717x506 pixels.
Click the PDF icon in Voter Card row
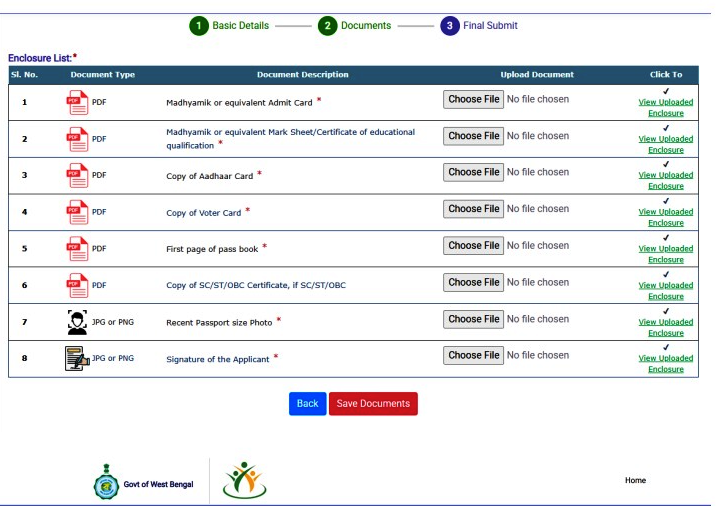point(77,212)
